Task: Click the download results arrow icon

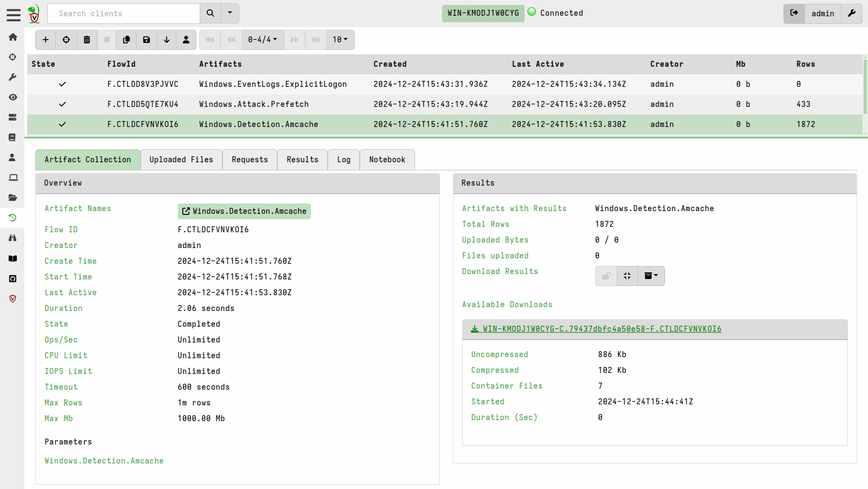Action: (167, 40)
